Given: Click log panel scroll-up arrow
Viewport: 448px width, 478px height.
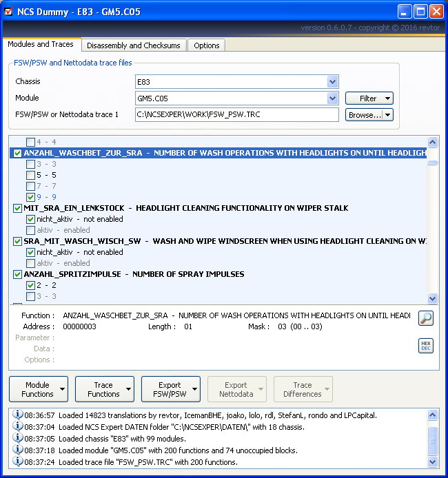Looking at the screenshot, I should [x=432, y=415].
